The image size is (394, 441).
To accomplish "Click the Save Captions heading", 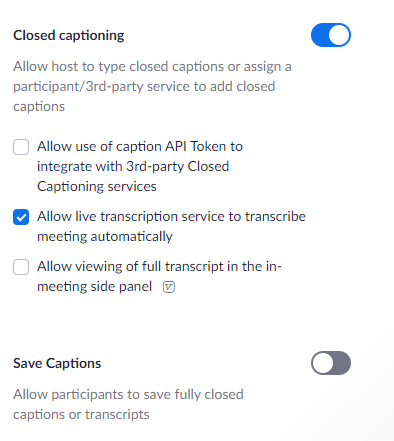I will (x=57, y=363).
